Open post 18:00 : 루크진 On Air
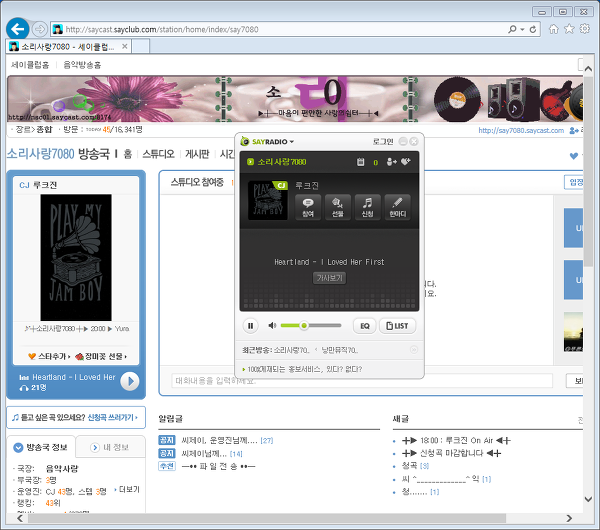Image resolution: width=600 pixels, height=530 pixels. point(456,441)
